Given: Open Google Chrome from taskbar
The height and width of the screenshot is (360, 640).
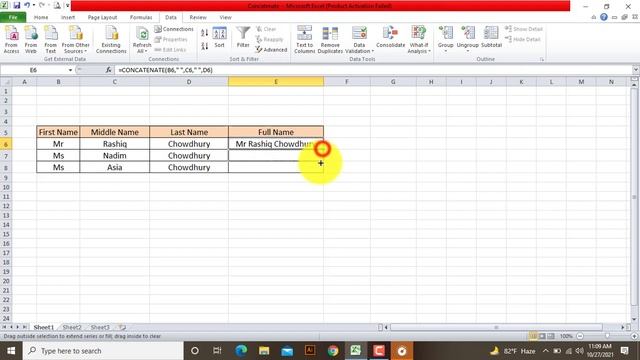Looking at the screenshot, I should point(333,351).
